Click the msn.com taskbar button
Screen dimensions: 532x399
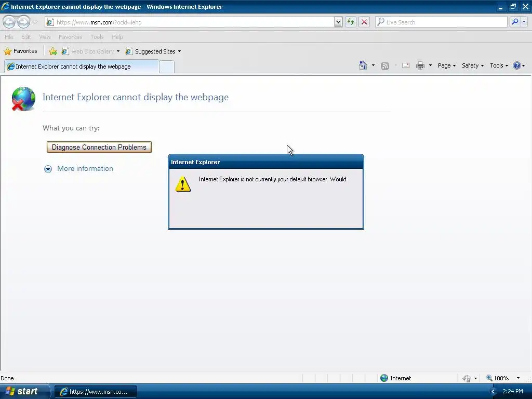point(96,392)
